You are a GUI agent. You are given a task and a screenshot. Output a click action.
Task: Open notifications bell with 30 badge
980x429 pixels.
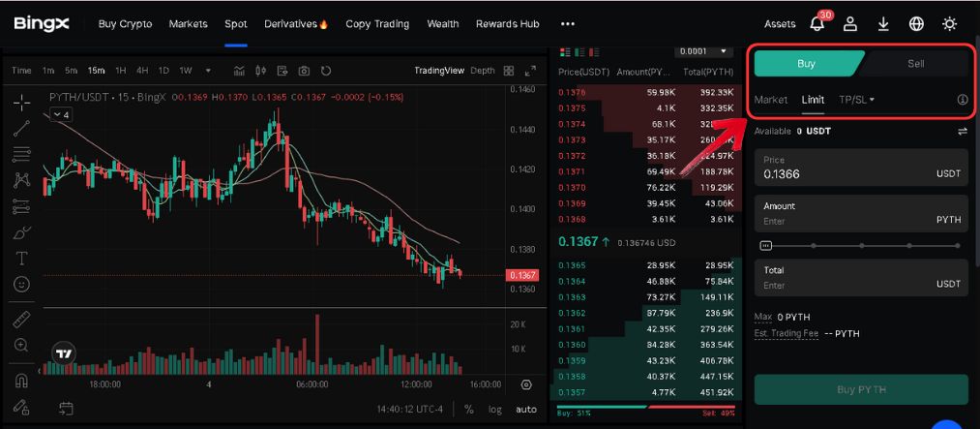pyautogui.click(x=817, y=24)
